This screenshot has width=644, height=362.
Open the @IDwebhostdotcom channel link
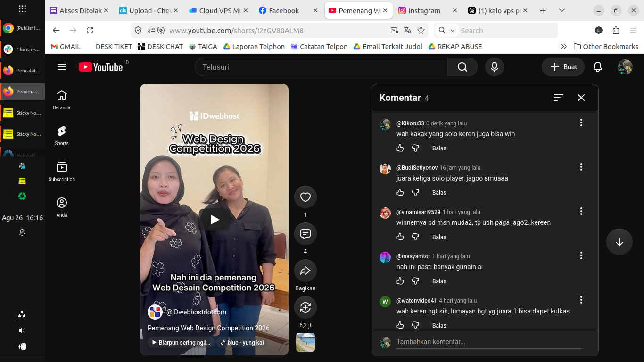(196, 312)
